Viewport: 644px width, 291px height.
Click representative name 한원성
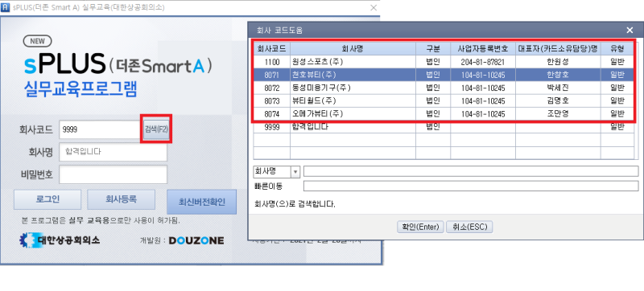[x=558, y=62]
